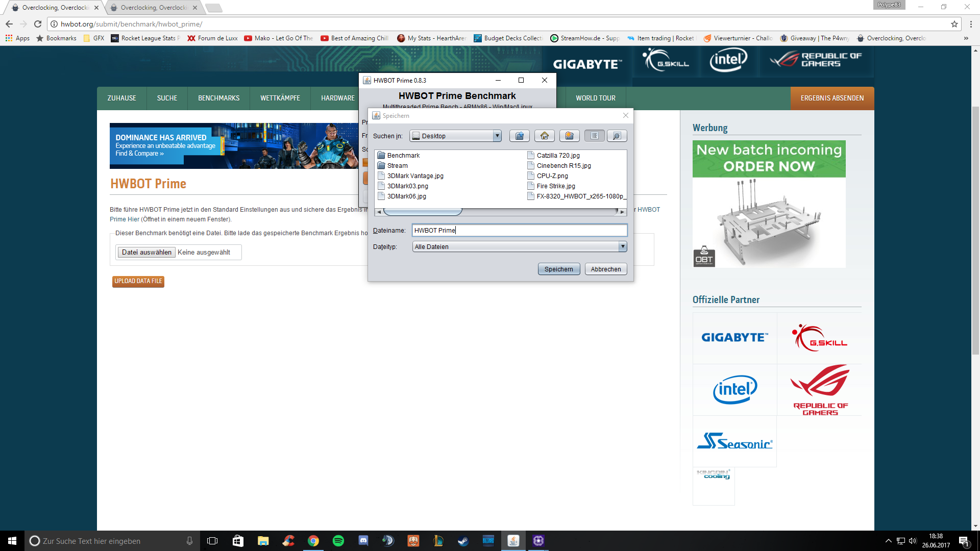Viewport: 980px width, 551px height.
Task: Switch file view to list mode
Action: click(594, 136)
